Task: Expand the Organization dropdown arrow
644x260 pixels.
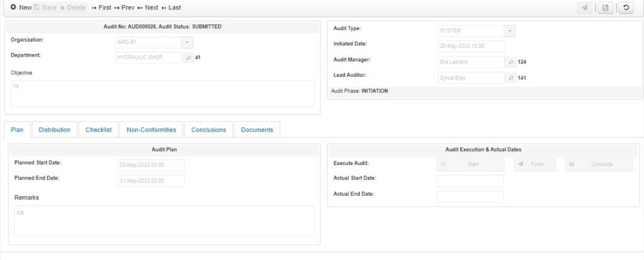Action: (x=186, y=42)
